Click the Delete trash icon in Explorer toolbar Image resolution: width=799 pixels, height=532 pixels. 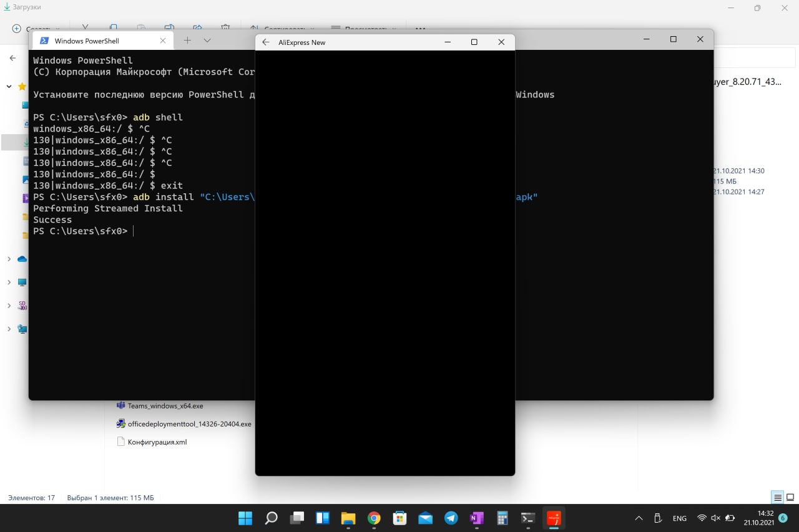(x=225, y=28)
